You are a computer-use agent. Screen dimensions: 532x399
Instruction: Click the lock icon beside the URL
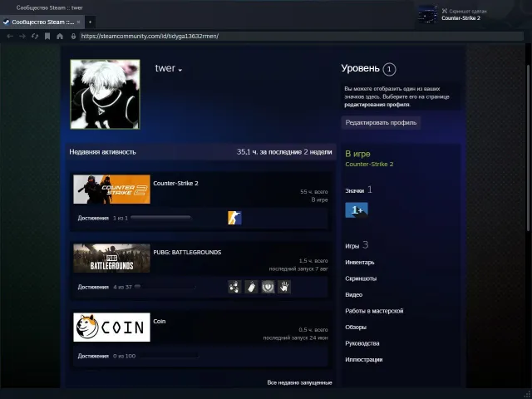(x=73, y=36)
